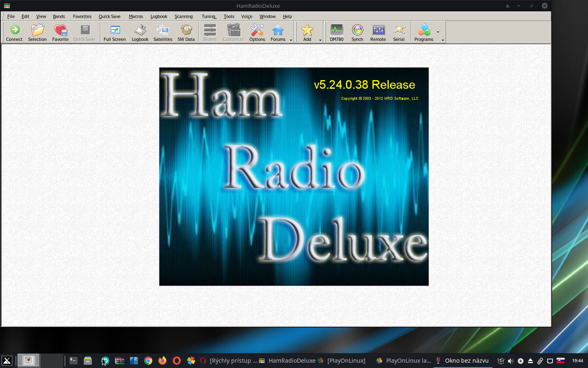This screenshot has height=368, width=588.
Task: Open the Remote tool
Action: (x=378, y=33)
